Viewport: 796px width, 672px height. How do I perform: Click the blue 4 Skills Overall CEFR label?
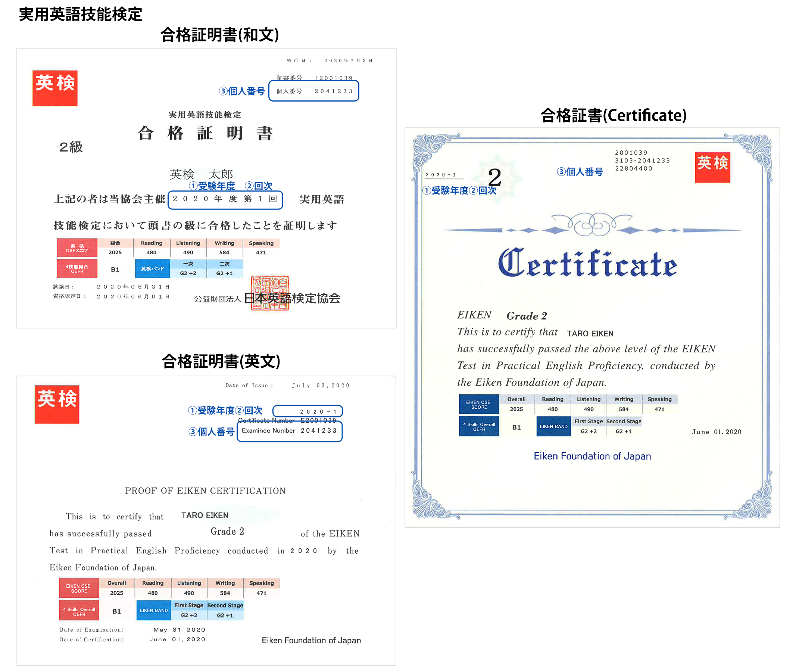coord(479,426)
